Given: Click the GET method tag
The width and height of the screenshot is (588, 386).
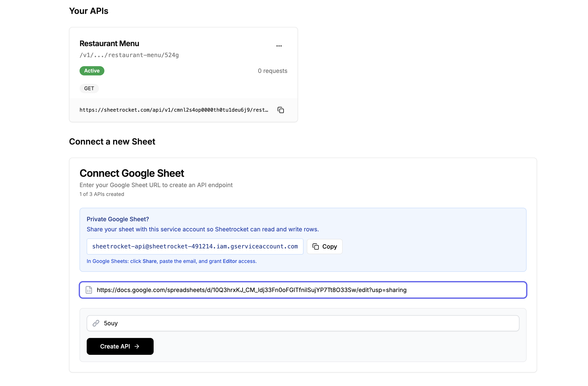Looking at the screenshot, I should 89,88.
